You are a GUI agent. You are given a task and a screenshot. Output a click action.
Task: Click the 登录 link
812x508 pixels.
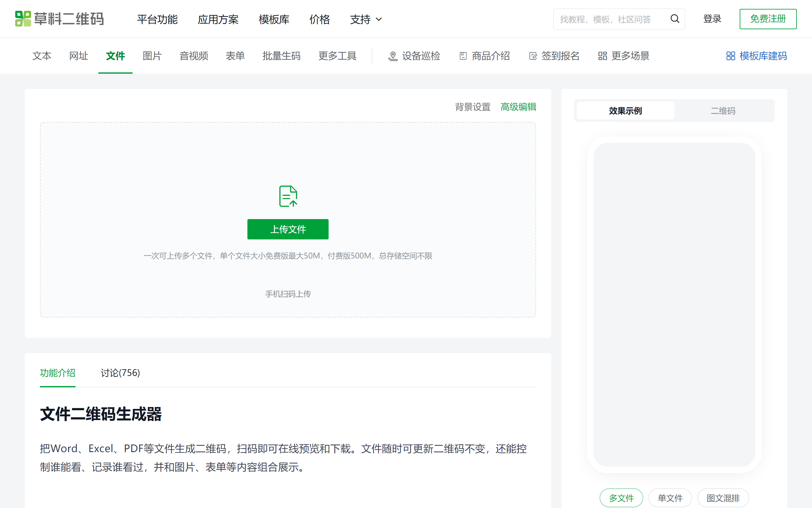click(x=712, y=19)
